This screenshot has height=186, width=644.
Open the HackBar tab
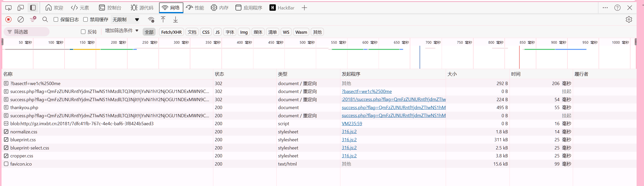282,8
